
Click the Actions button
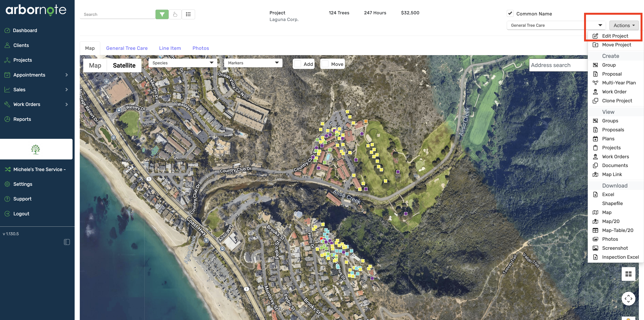click(624, 25)
